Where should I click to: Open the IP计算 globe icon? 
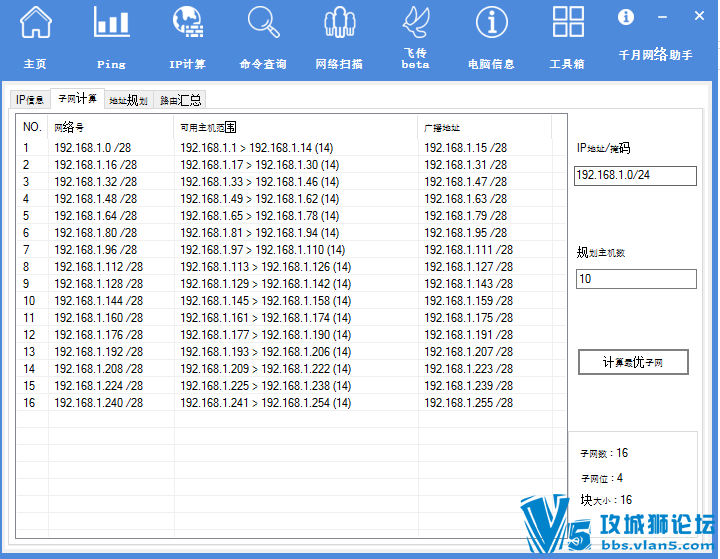(x=188, y=22)
